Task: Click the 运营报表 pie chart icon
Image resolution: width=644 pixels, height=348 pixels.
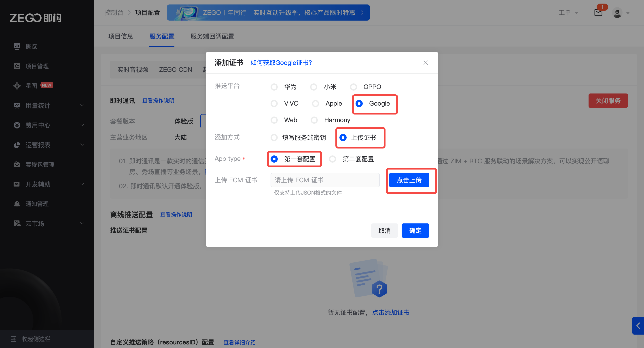Action: click(17, 145)
